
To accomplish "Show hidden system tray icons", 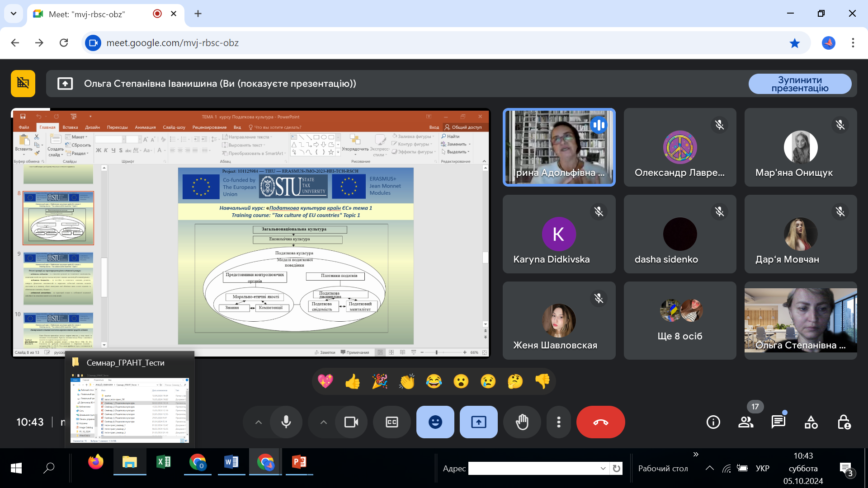I will coord(710,468).
